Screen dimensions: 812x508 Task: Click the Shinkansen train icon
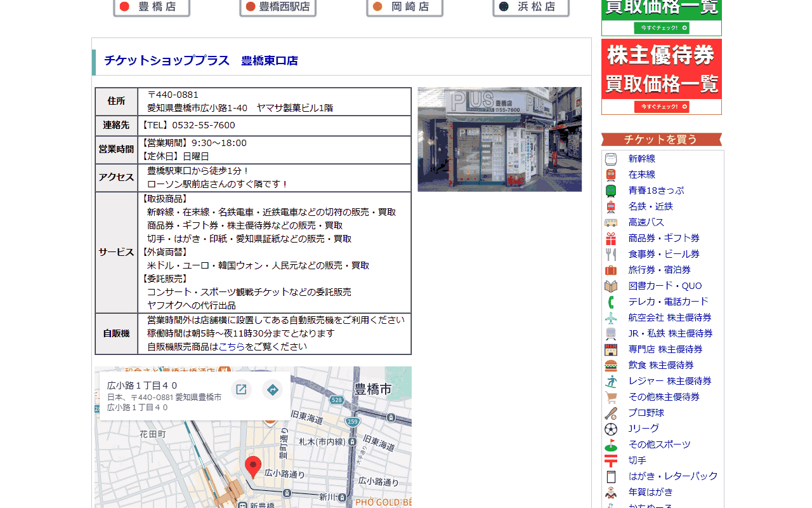point(611,159)
